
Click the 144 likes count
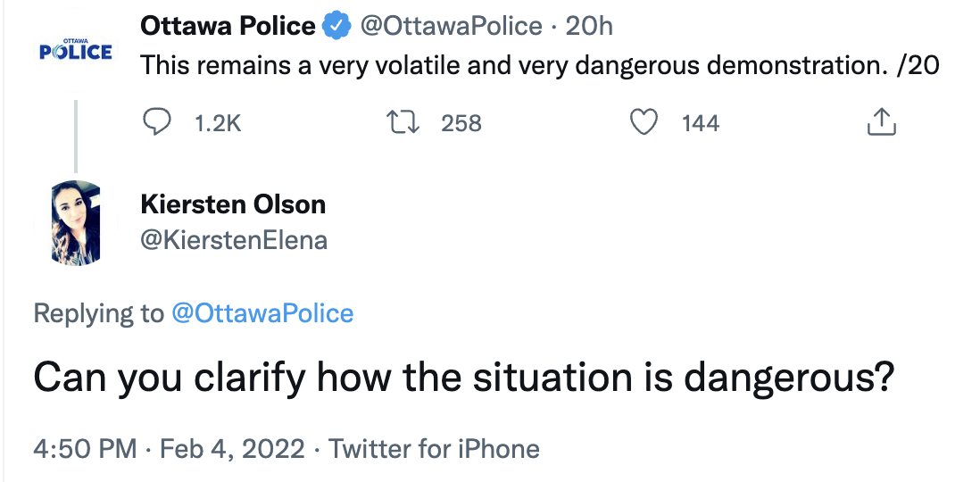coord(701,123)
